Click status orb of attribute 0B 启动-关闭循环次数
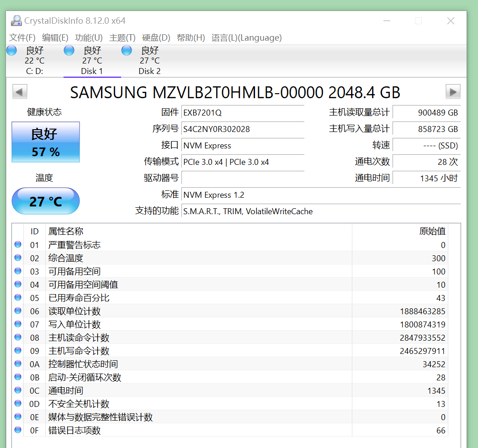 pos(18,377)
